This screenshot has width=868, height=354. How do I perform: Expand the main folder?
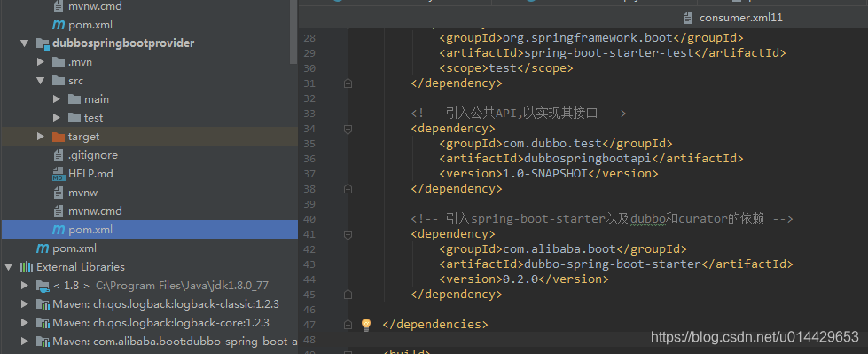pyautogui.click(x=57, y=99)
